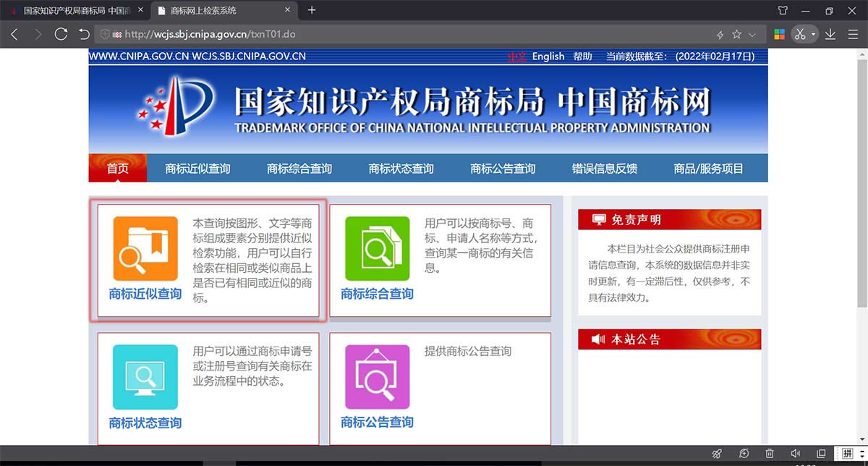Image resolution: width=868 pixels, height=466 pixels.
Task: Open 商标状态查询 in the navigation bar
Action: click(401, 169)
